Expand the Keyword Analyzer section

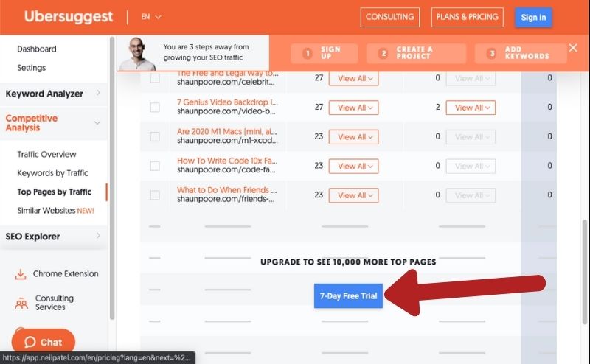coord(53,94)
